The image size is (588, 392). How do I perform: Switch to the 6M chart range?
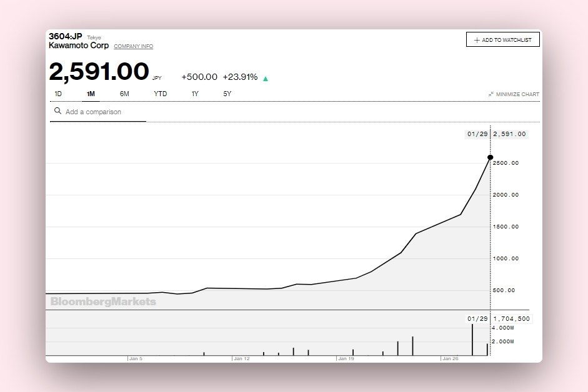tap(124, 94)
